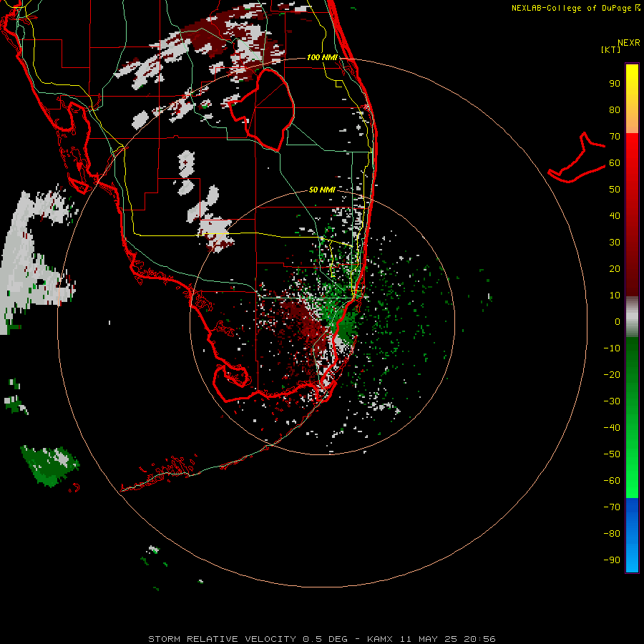Click the 40 value on velocity scale
Screen dimensions: 644x644
pyautogui.click(x=615, y=216)
